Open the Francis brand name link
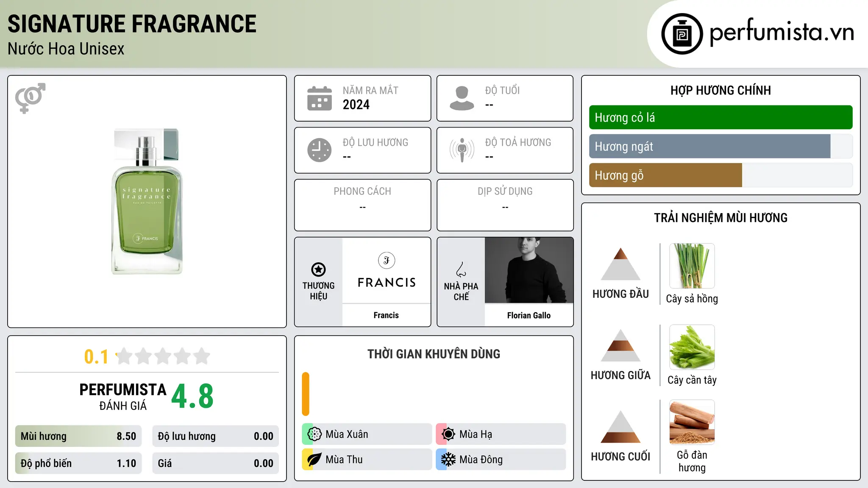Screen dimensions: 868x488 point(386,315)
